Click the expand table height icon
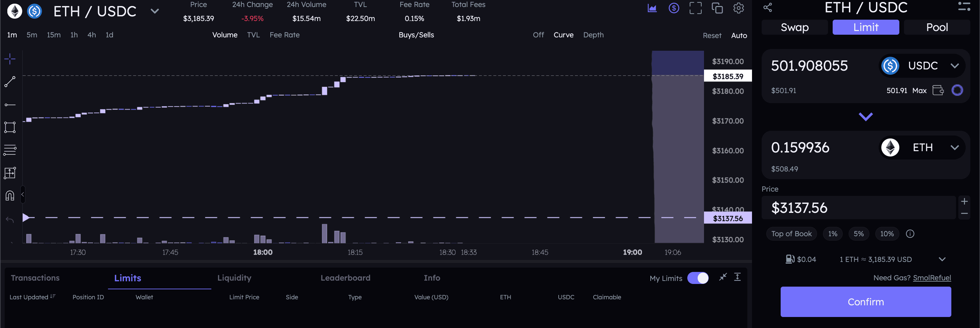 coord(737,277)
